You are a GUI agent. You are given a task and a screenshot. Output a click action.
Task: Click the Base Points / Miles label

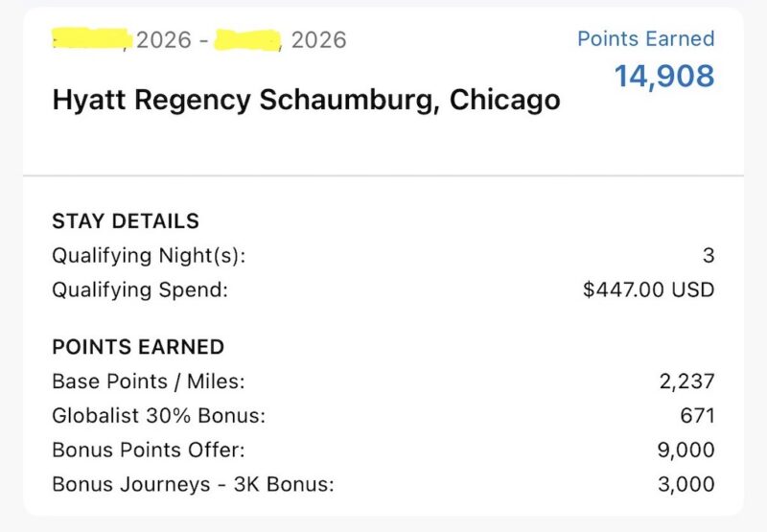[x=149, y=382]
